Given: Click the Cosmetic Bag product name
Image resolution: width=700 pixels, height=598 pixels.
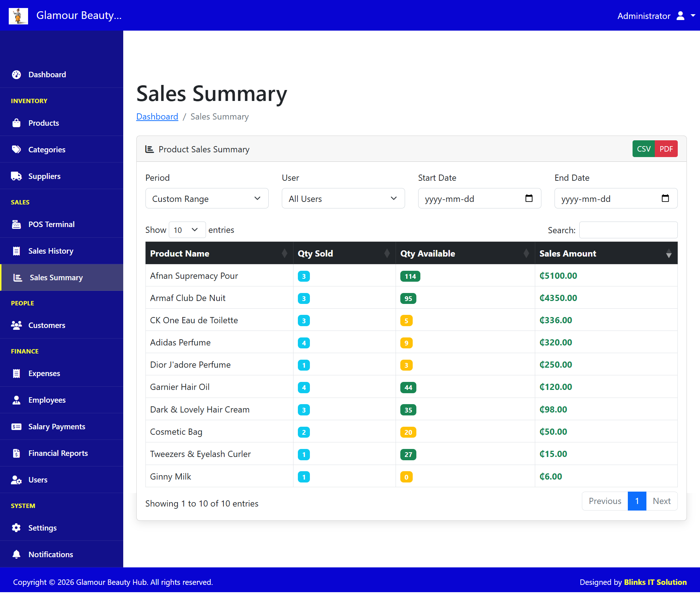Looking at the screenshot, I should 176,432.
